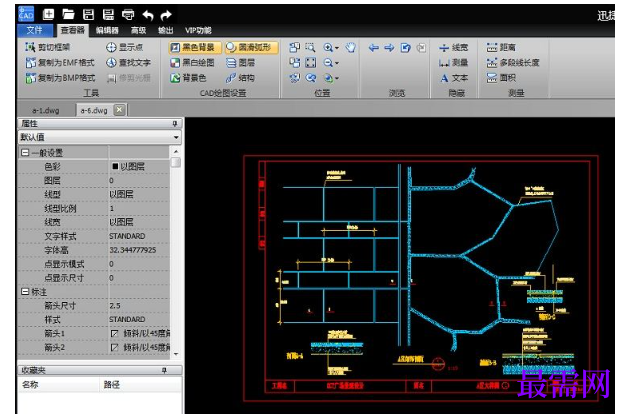Click the 黑白绘图 black-white drawing option
This screenshot has height=415, width=629.
tap(193, 63)
